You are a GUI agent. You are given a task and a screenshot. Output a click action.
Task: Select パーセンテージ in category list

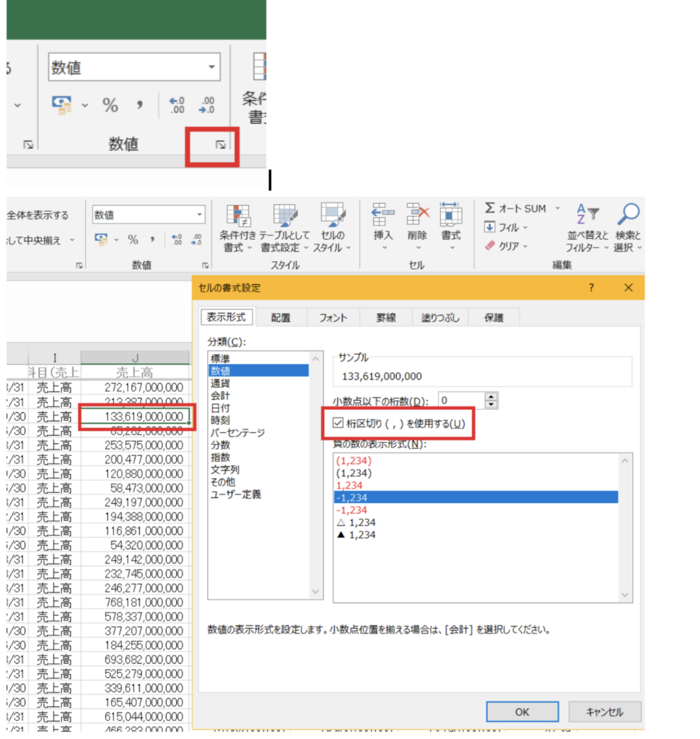pyautogui.click(x=258, y=432)
